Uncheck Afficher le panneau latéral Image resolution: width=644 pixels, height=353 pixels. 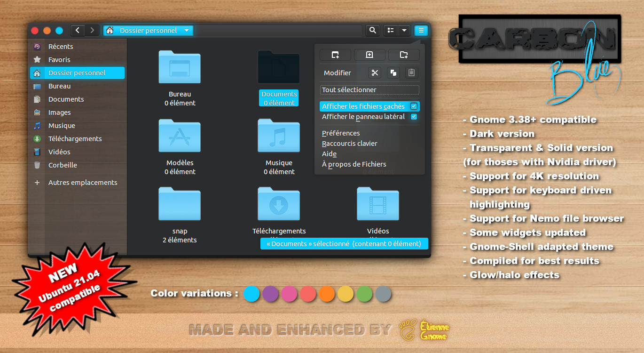point(369,117)
